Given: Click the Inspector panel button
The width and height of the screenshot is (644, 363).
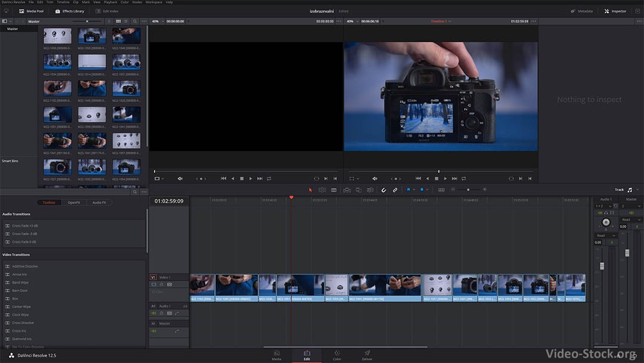Looking at the screenshot, I should 615,11.
